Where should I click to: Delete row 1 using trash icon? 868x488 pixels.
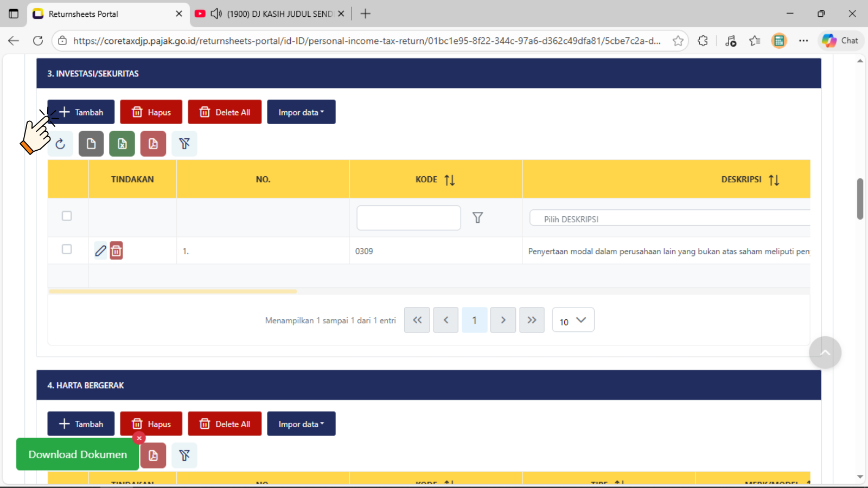pos(116,251)
